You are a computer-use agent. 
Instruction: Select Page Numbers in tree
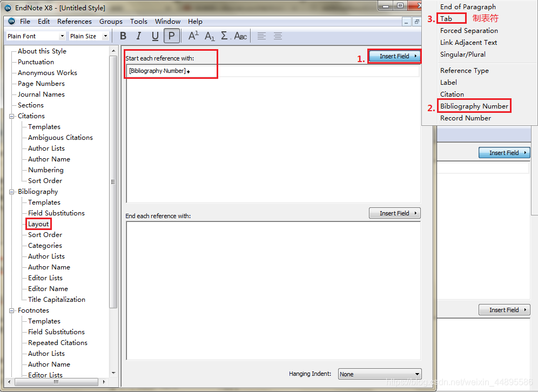(41, 84)
